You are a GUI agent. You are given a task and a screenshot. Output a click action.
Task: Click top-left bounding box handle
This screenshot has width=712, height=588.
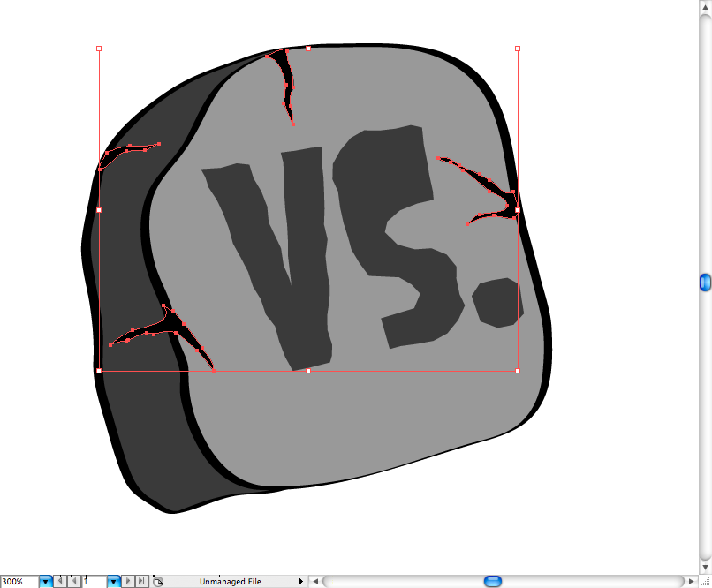pos(99,49)
